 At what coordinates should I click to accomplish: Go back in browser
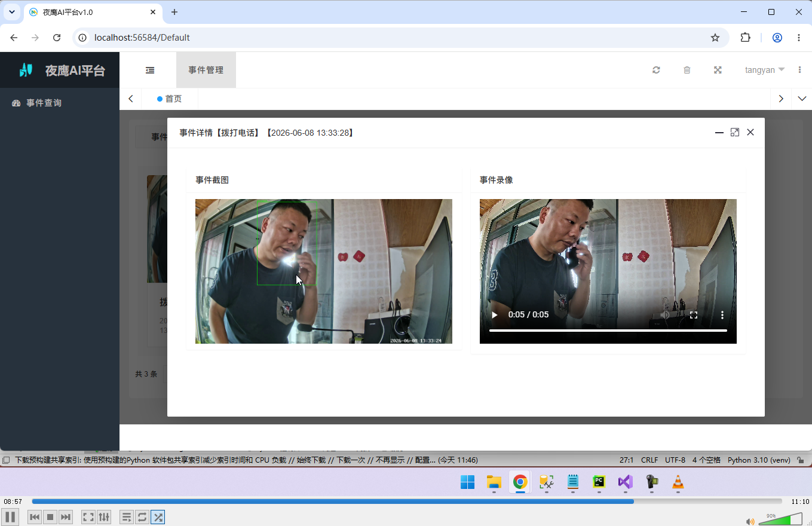point(14,38)
